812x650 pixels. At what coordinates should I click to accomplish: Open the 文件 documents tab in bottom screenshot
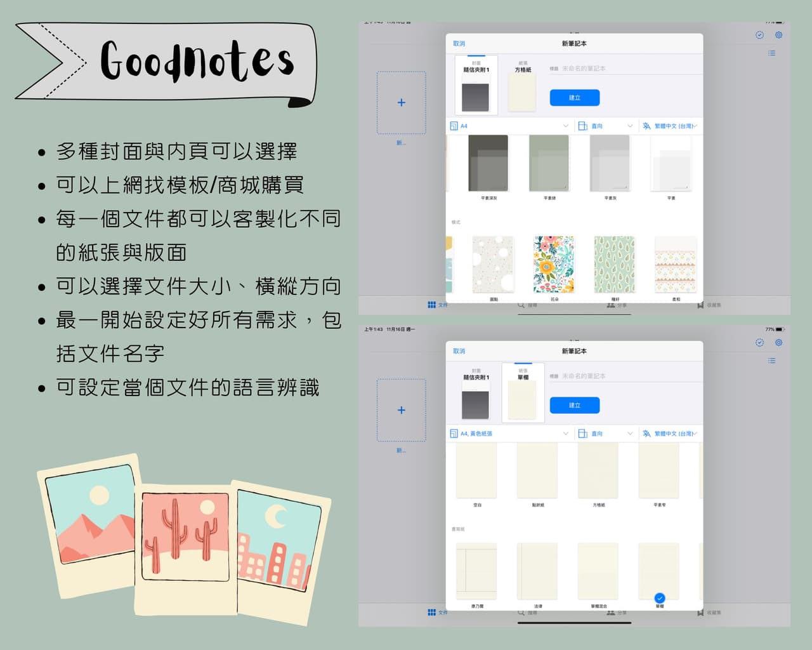438,613
